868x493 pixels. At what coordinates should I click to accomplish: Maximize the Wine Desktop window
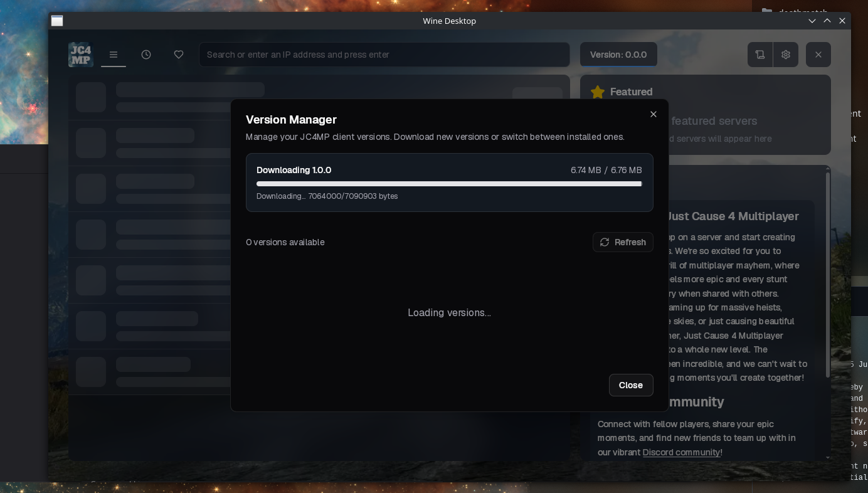pyautogui.click(x=827, y=21)
